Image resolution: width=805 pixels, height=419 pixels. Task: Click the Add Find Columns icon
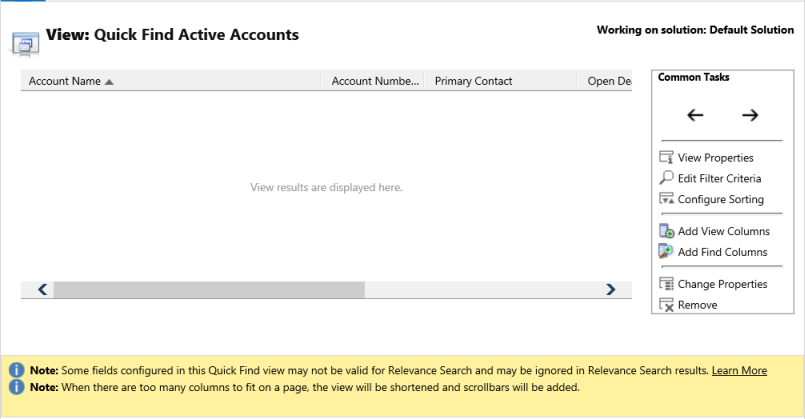coord(667,252)
